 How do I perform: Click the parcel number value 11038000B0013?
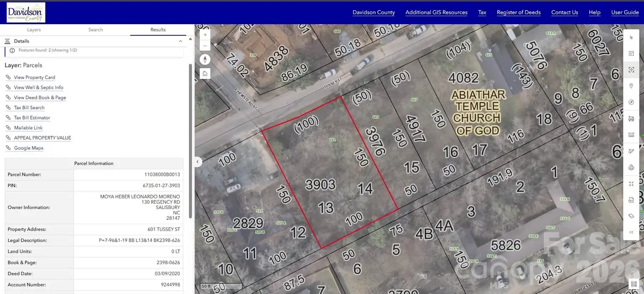[162, 175]
